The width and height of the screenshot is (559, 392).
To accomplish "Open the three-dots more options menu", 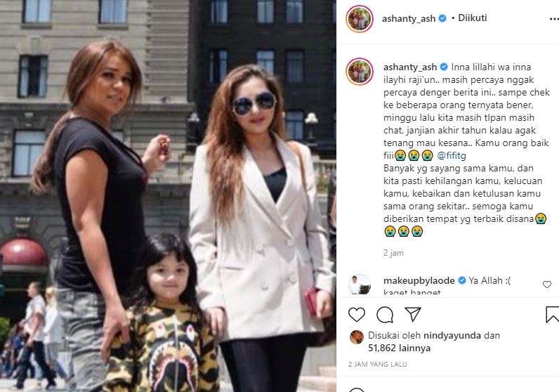I will [553, 19].
